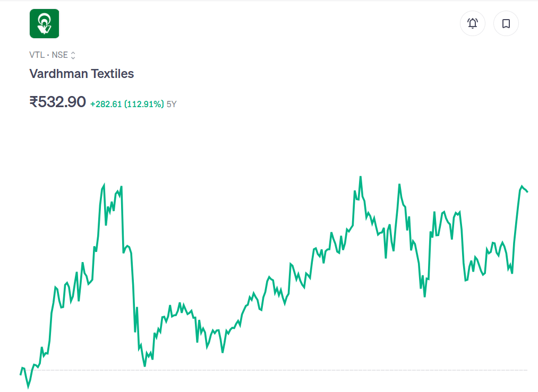Select the NSE exchange label

tap(59, 55)
